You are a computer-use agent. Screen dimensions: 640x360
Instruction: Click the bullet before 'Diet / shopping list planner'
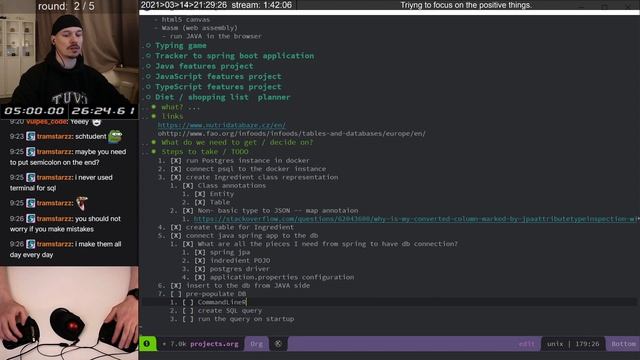149,97
